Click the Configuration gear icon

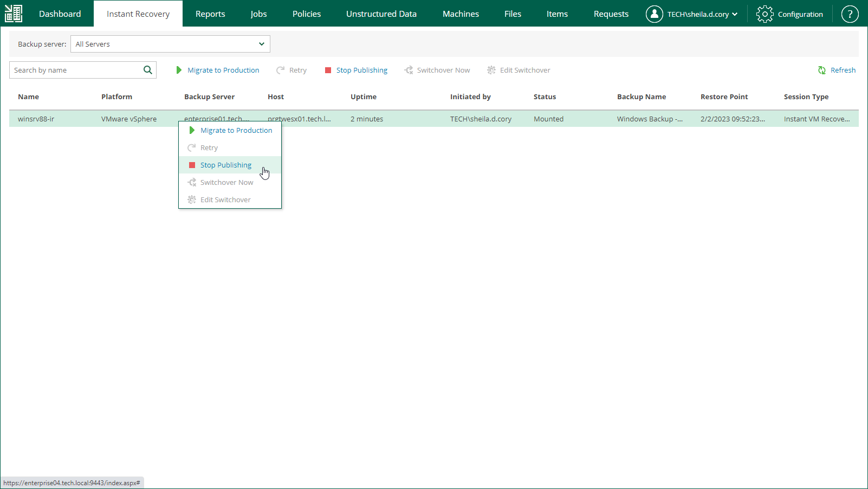pos(765,14)
